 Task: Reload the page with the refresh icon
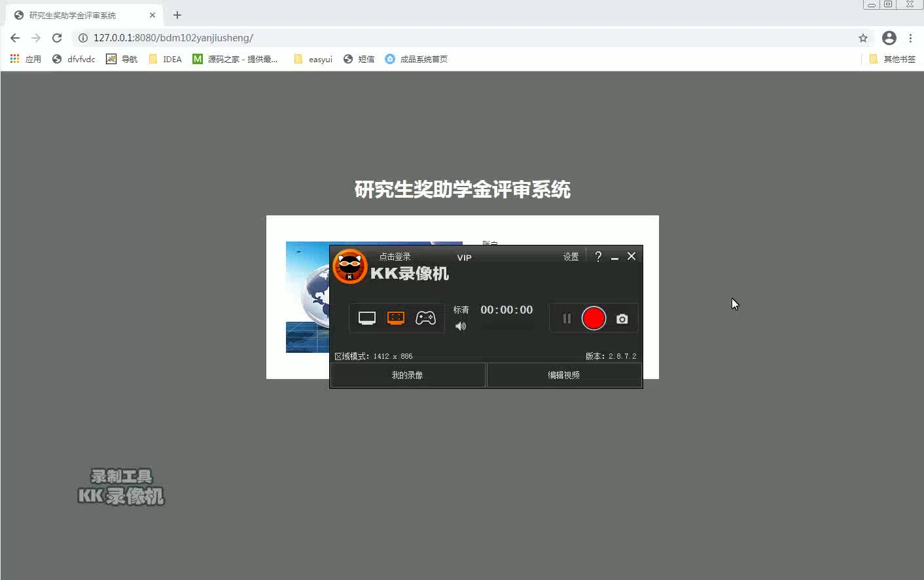[x=57, y=38]
